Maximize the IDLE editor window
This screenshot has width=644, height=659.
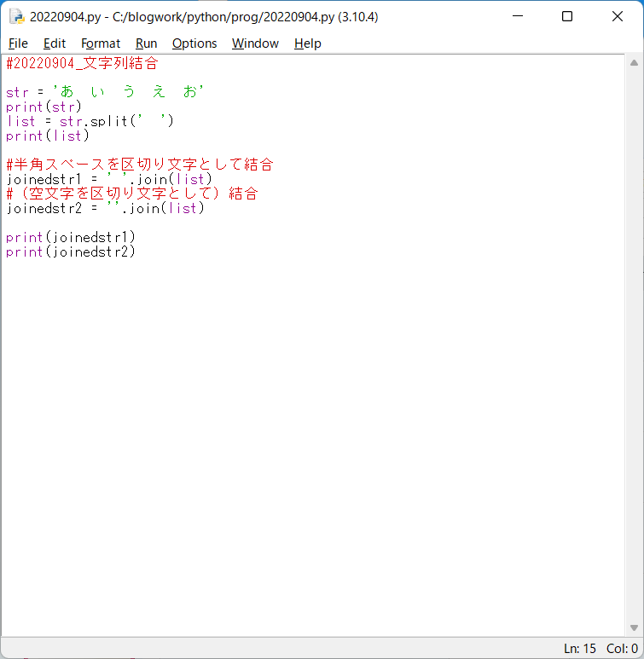(x=567, y=16)
